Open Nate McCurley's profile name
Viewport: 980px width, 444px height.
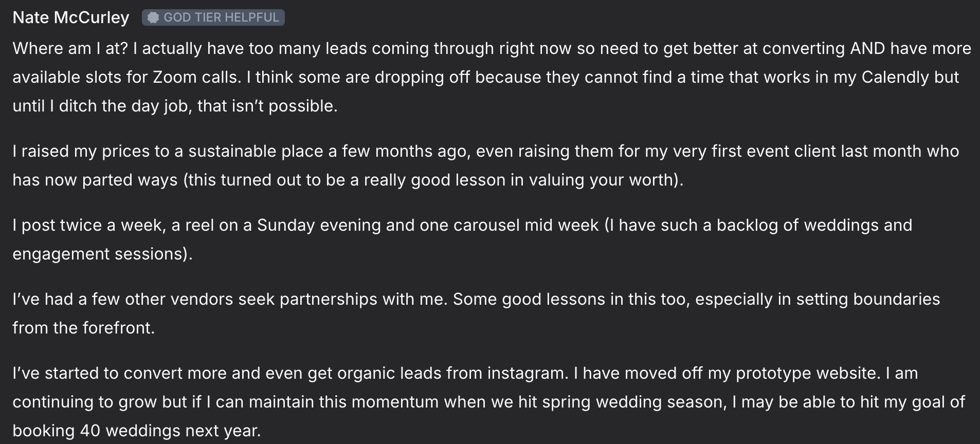71,17
